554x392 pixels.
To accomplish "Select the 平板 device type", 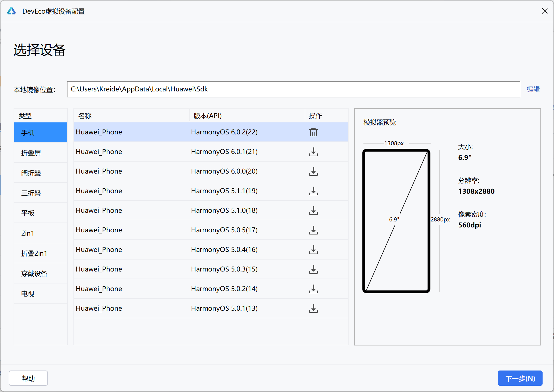I will [41, 213].
